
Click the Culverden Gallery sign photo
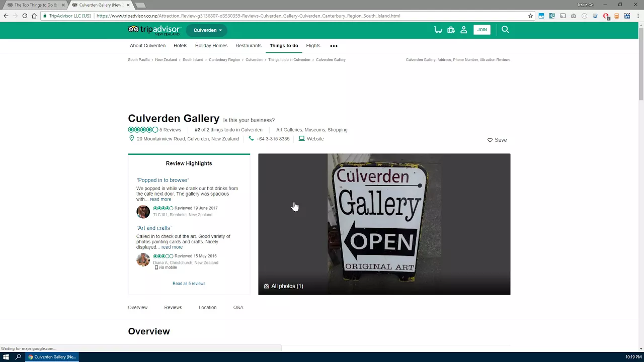(x=384, y=224)
